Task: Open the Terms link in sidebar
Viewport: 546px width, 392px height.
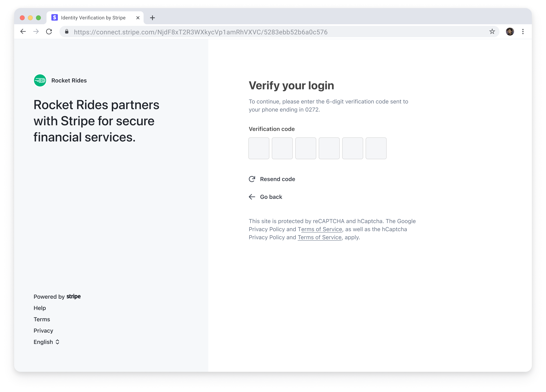Action: tap(42, 319)
